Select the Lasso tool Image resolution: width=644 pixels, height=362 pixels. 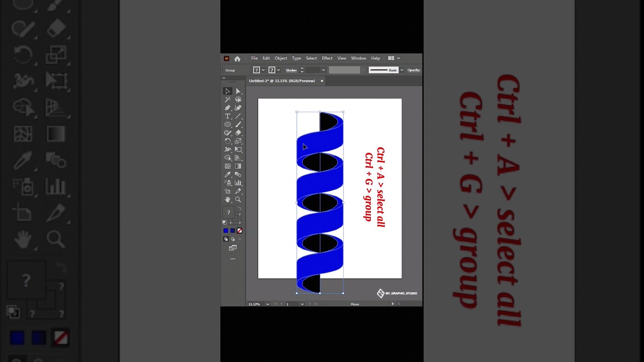(238, 100)
